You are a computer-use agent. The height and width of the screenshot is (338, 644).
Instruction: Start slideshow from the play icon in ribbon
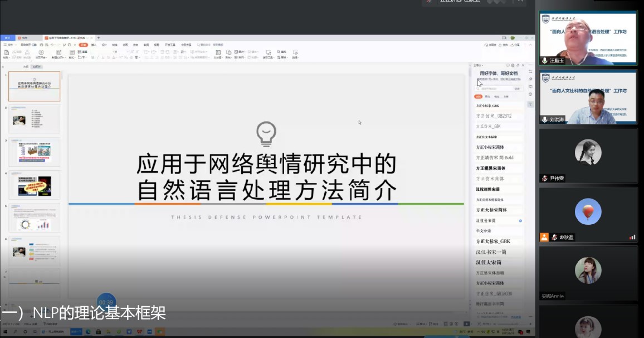pyautogui.click(x=41, y=52)
